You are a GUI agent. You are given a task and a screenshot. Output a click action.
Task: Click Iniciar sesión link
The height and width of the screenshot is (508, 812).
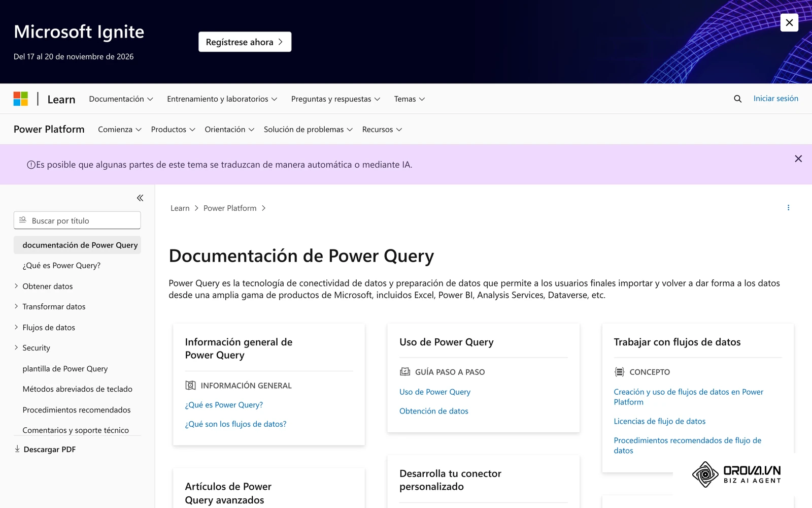(775, 99)
